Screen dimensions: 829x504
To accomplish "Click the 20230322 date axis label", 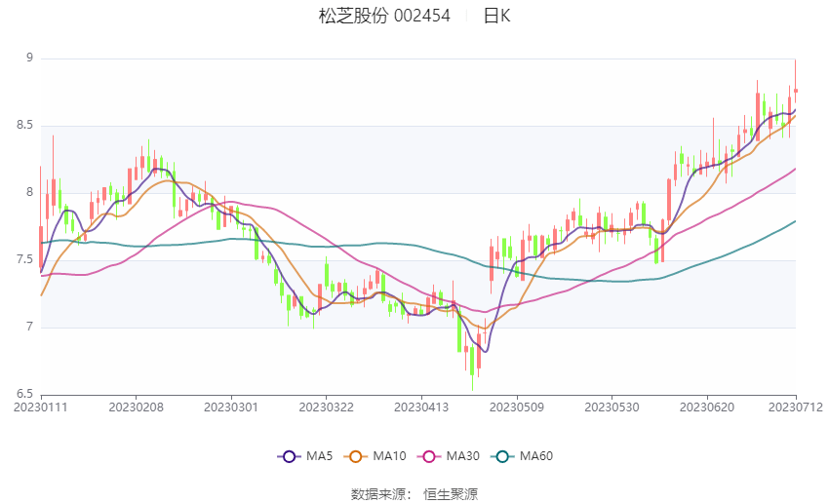I will [x=326, y=407].
